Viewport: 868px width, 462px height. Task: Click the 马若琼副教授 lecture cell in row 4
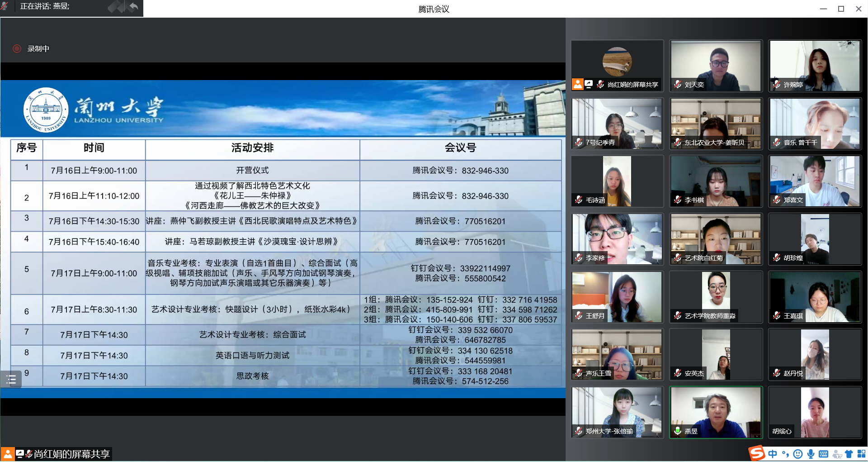tap(252, 242)
